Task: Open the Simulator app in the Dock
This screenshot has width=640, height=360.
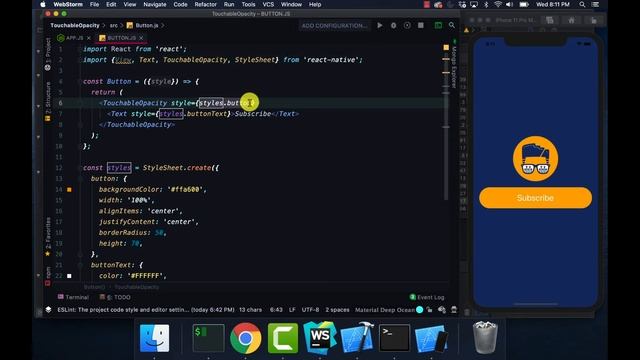Action: (431, 338)
